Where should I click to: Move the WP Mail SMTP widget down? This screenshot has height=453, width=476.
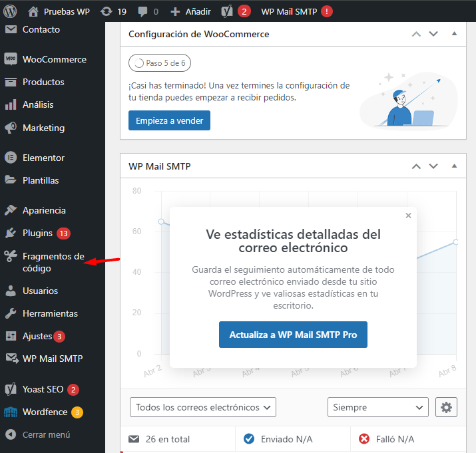[x=433, y=166]
